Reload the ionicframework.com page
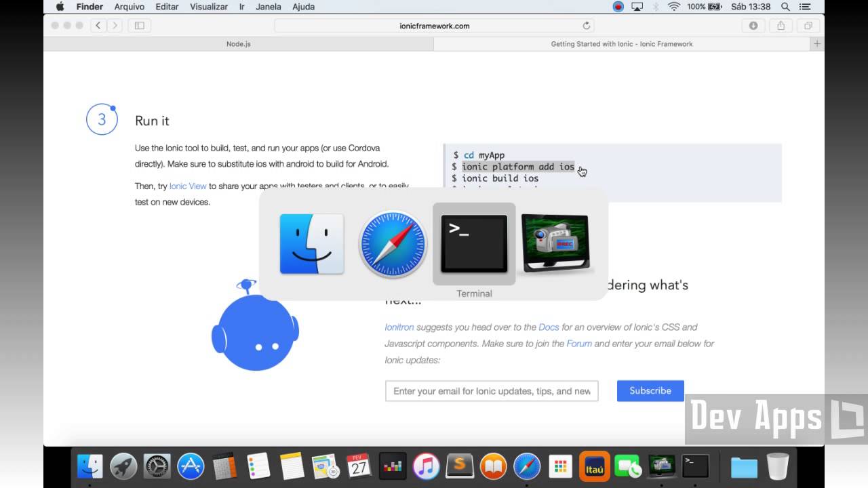This screenshot has width=868, height=488. click(x=587, y=26)
